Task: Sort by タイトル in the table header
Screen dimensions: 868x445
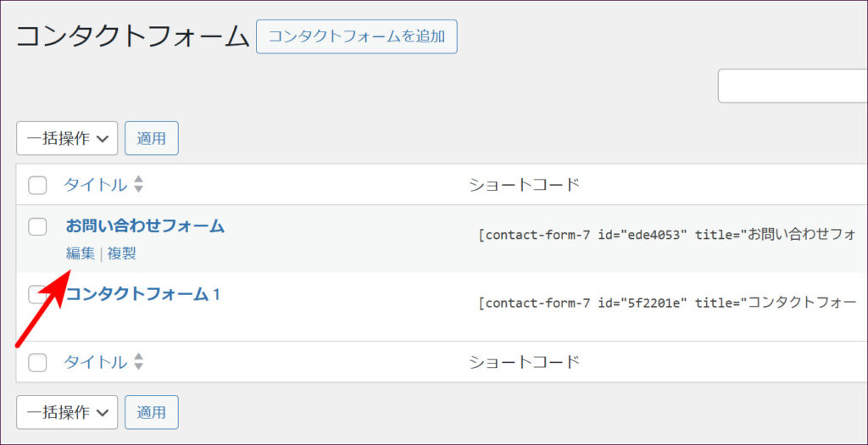Action: (95, 185)
